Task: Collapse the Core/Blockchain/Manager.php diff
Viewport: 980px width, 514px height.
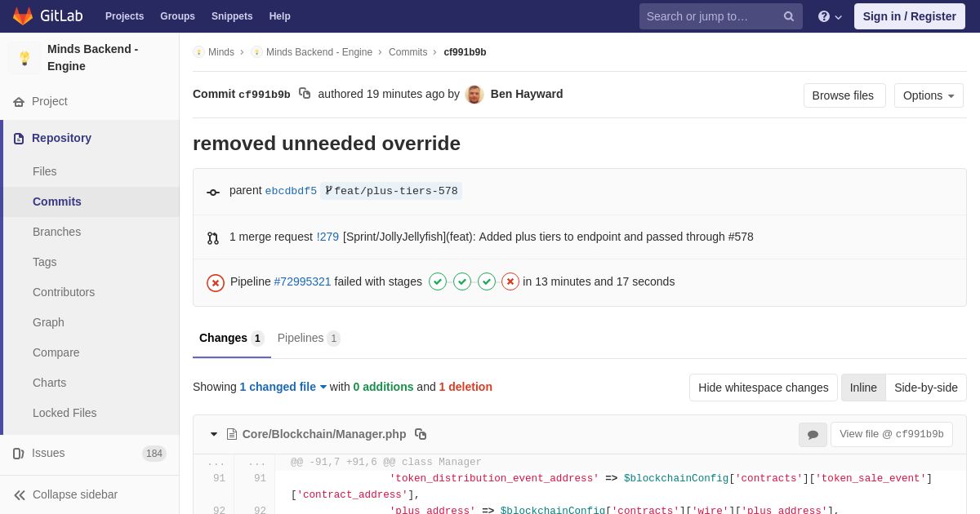Action: pos(214,434)
